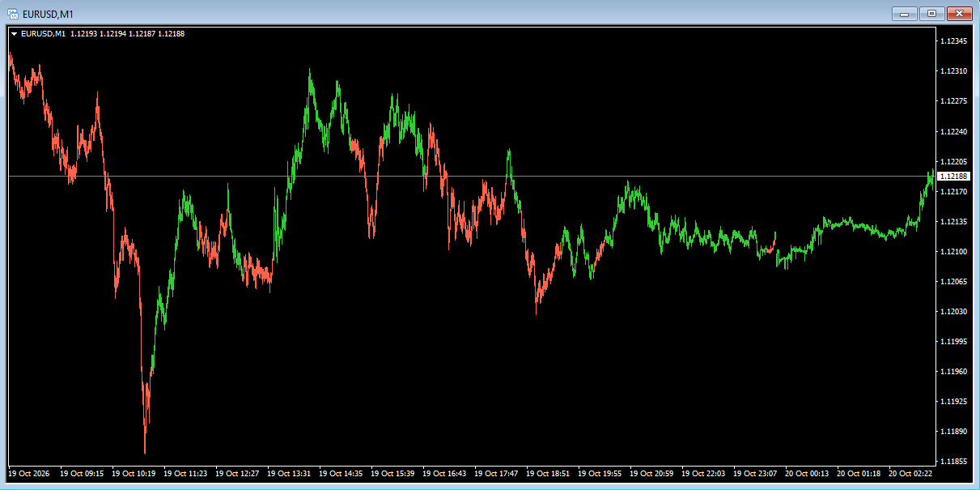Screen dimensions: 980x490
Task: Click price axis label 1.12275
Action: coord(953,101)
